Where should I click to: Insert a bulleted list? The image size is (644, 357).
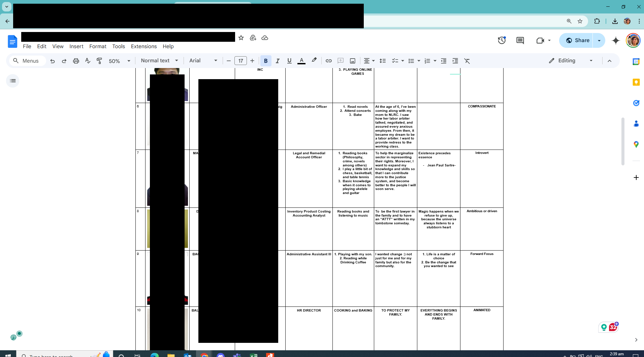pos(411,61)
